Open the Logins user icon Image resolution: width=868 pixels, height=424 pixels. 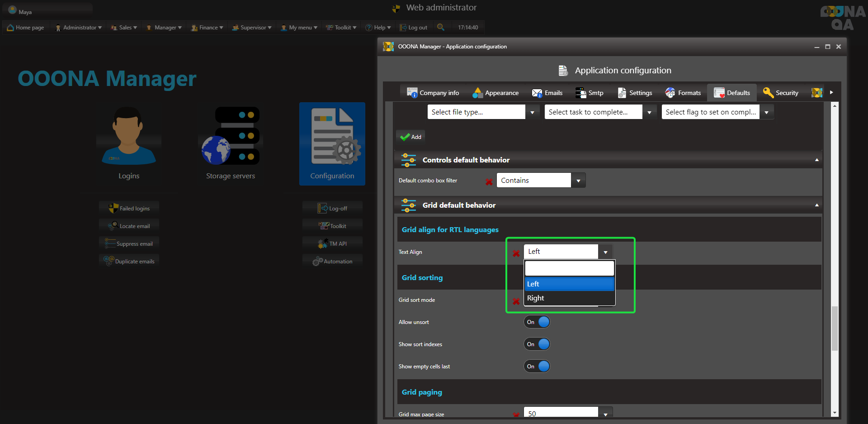click(x=129, y=136)
